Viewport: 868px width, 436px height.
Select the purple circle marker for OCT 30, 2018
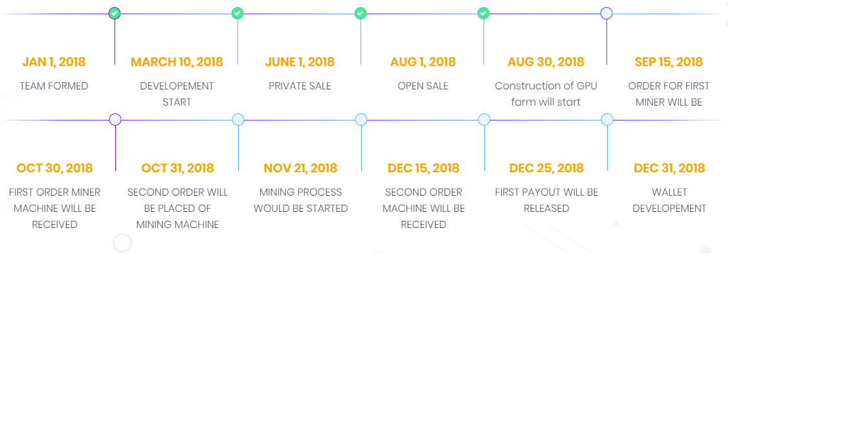(115, 119)
